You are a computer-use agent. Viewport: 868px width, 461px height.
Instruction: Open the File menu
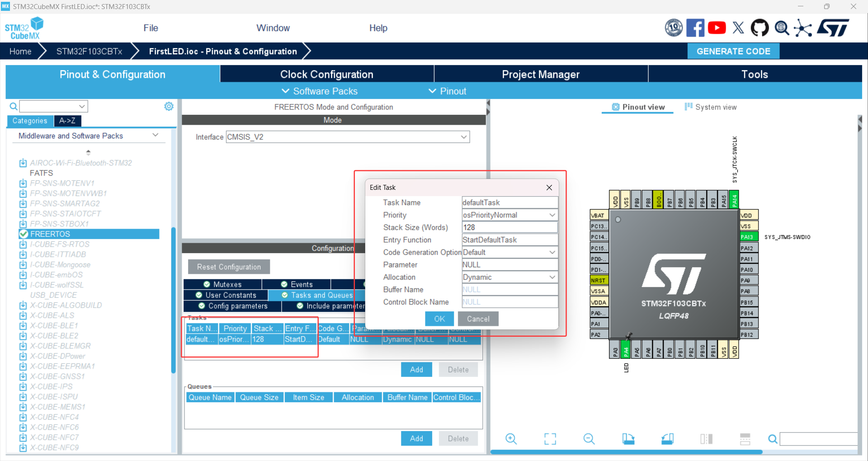point(151,28)
